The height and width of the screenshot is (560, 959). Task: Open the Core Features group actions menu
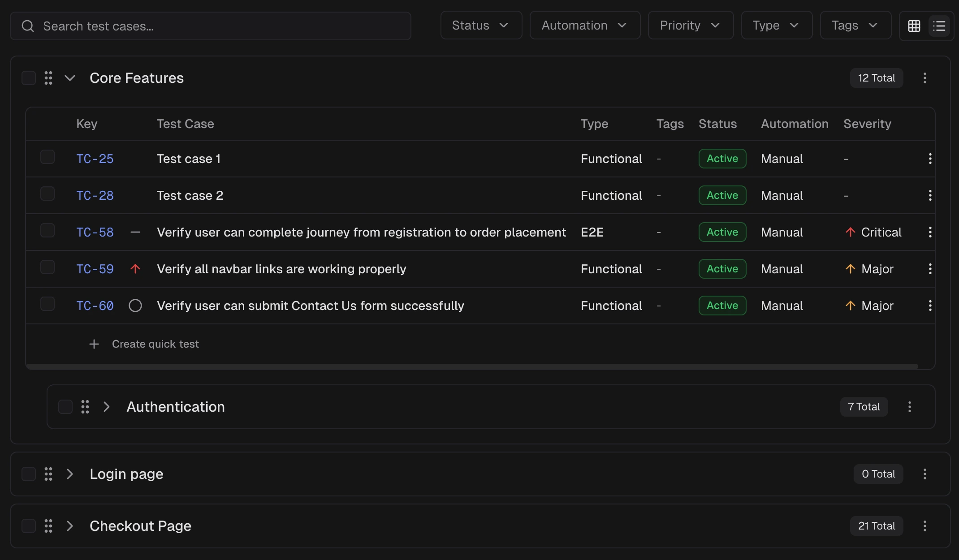[924, 78]
